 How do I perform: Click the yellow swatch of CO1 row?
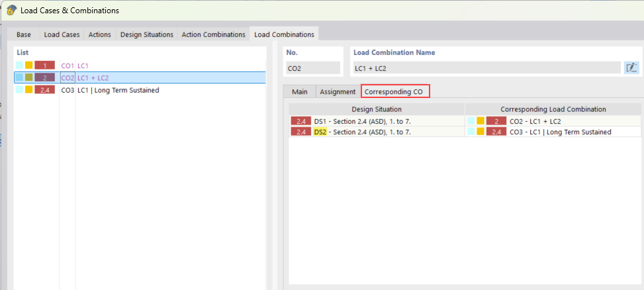(x=28, y=65)
